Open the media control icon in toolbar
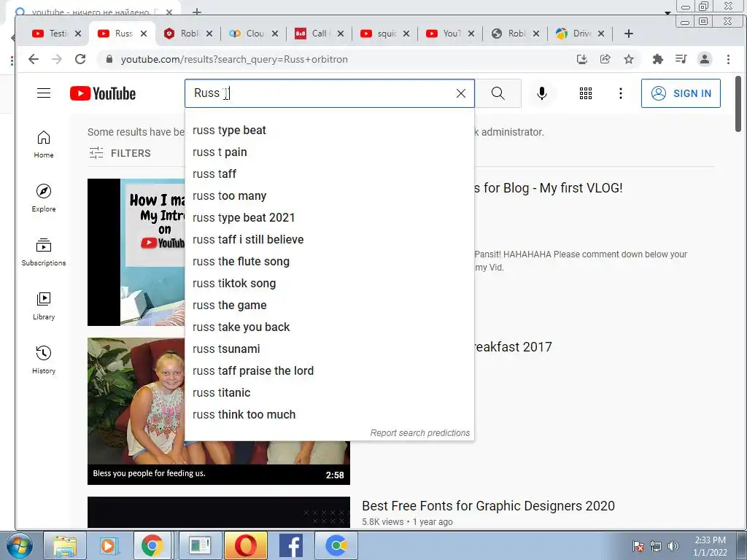Screen dimensions: 747x560 (x=681, y=59)
